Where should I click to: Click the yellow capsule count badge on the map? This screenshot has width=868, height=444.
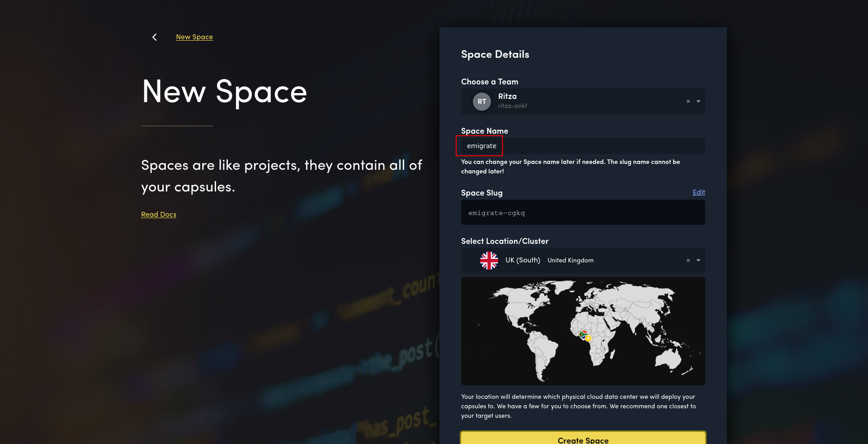pyautogui.click(x=588, y=338)
